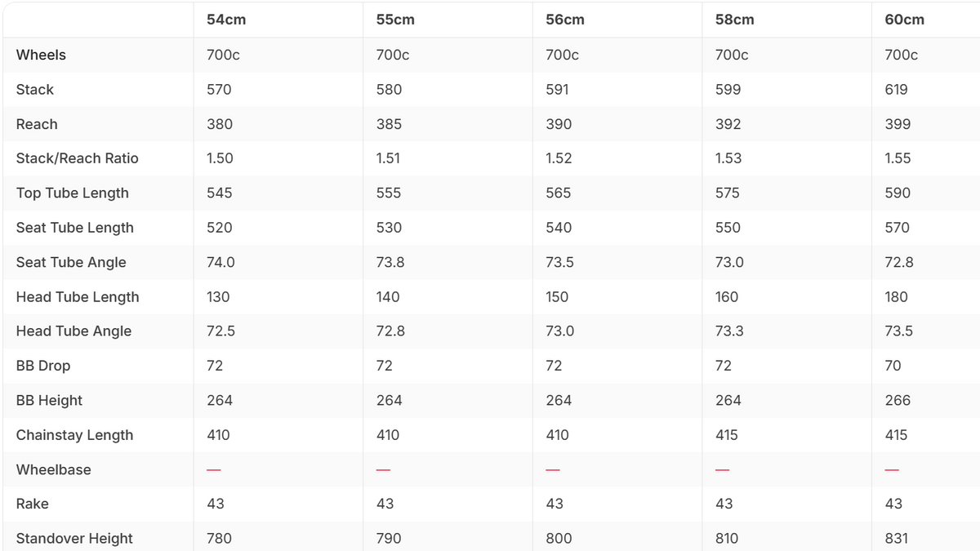
Task: Click the 60cm Wheelbase red dash
Action: pos(892,469)
